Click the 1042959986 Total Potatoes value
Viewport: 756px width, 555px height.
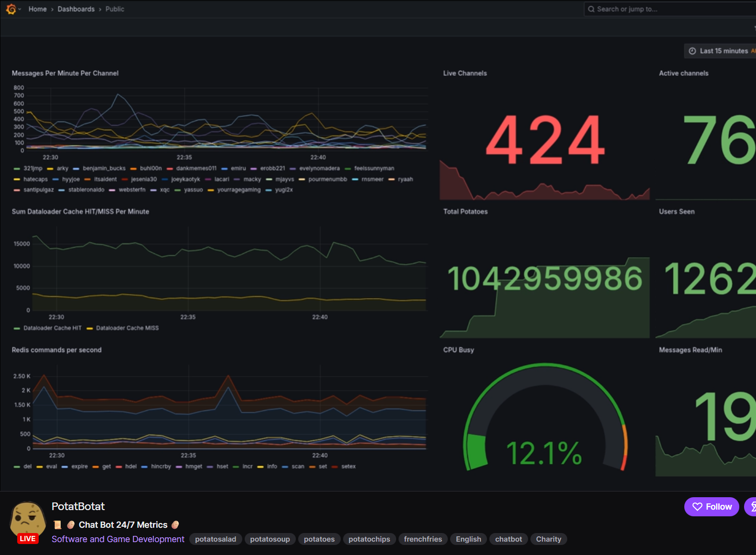tap(545, 278)
